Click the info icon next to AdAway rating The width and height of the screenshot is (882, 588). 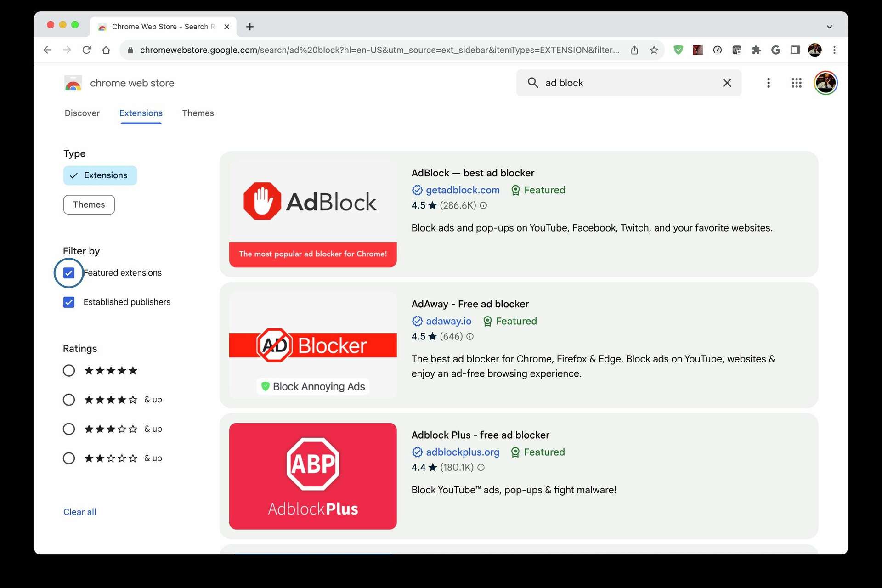point(470,336)
